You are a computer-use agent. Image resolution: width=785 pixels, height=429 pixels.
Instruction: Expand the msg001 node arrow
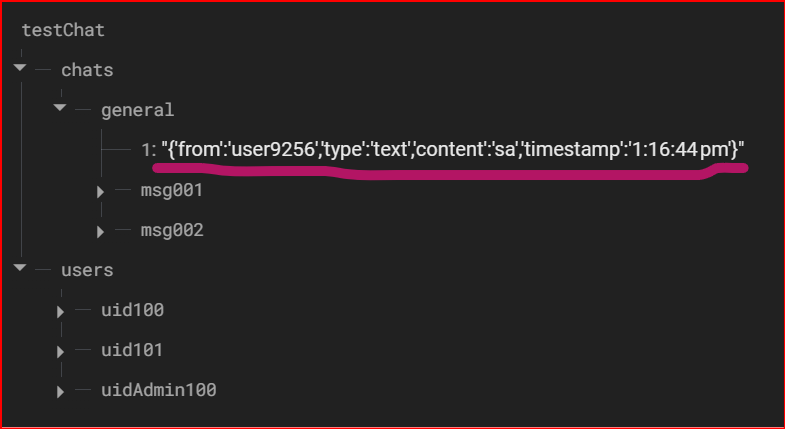click(x=100, y=191)
